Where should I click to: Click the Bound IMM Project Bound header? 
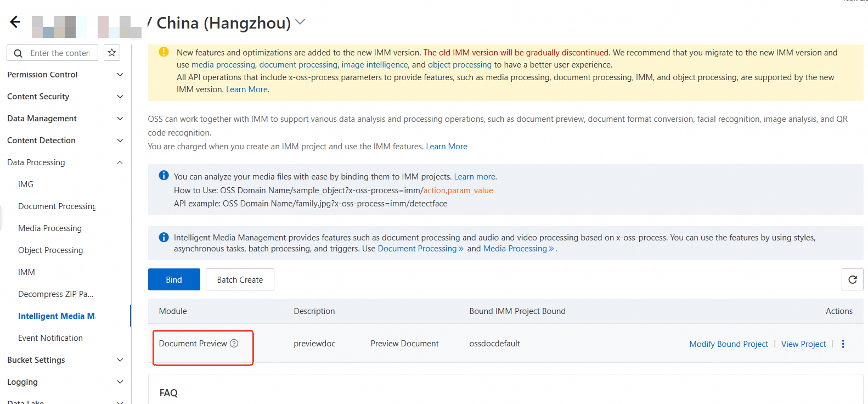(x=517, y=311)
